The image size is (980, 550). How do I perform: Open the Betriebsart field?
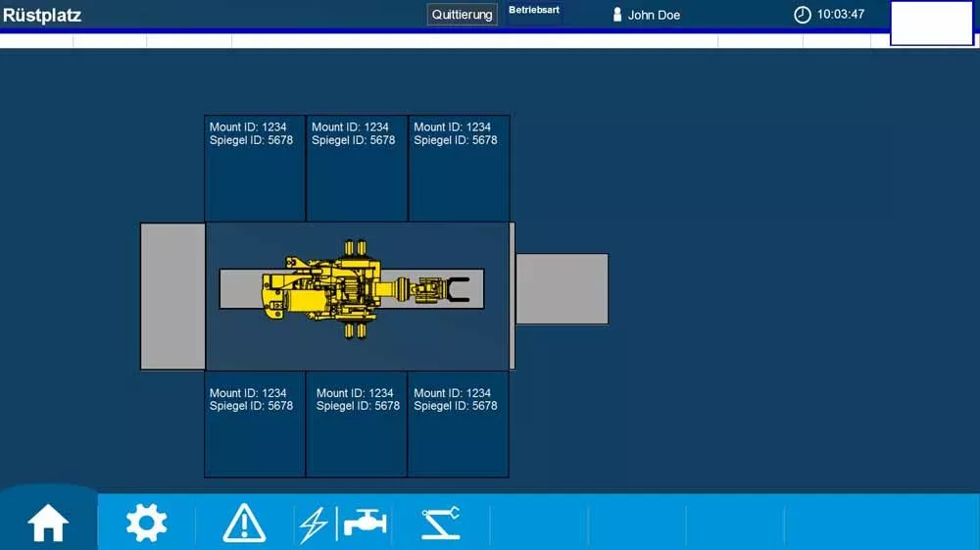coord(534,14)
